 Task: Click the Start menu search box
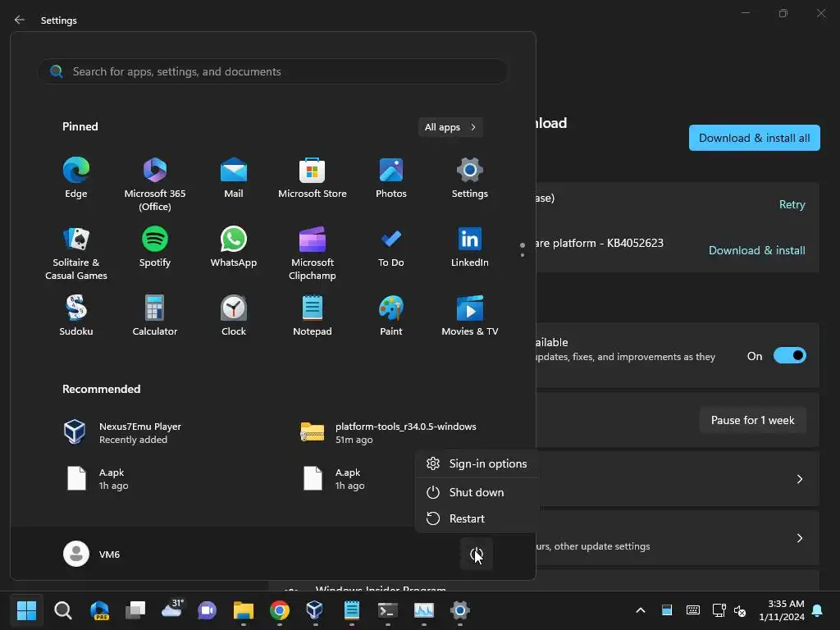(272, 71)
